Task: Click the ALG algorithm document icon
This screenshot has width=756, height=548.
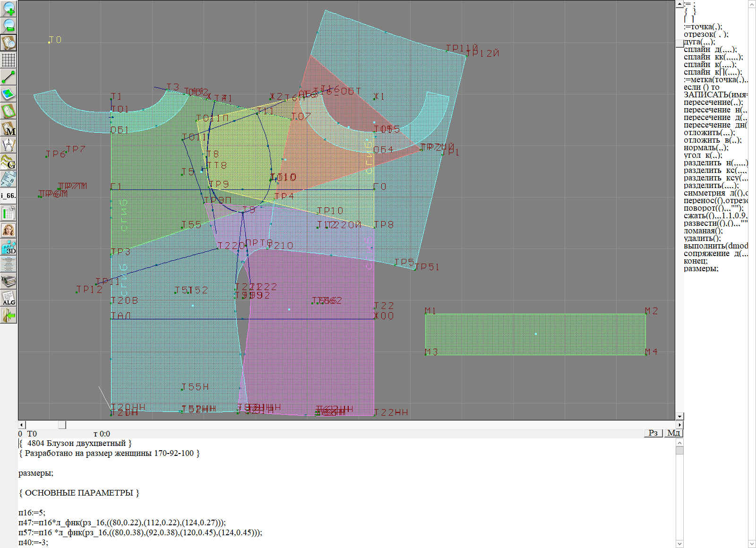Action: click(x=9, y=298)
